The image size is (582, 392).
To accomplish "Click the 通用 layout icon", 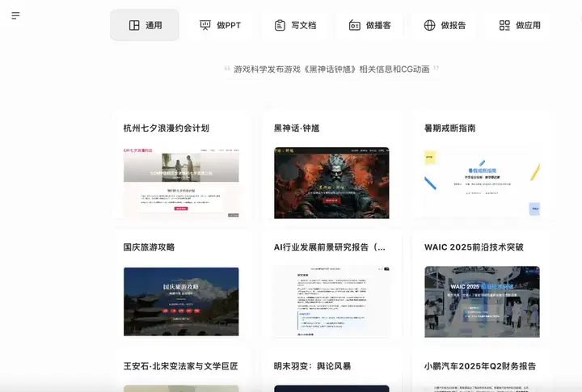I will click(x=134, y=25).
